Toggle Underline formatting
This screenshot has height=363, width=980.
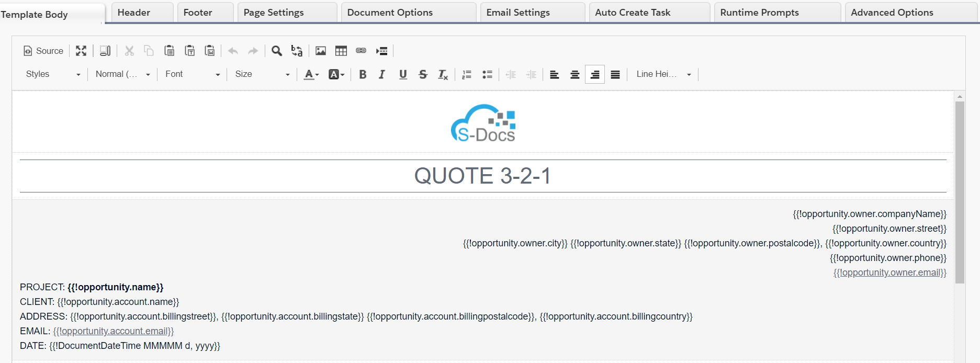(403, 74)
